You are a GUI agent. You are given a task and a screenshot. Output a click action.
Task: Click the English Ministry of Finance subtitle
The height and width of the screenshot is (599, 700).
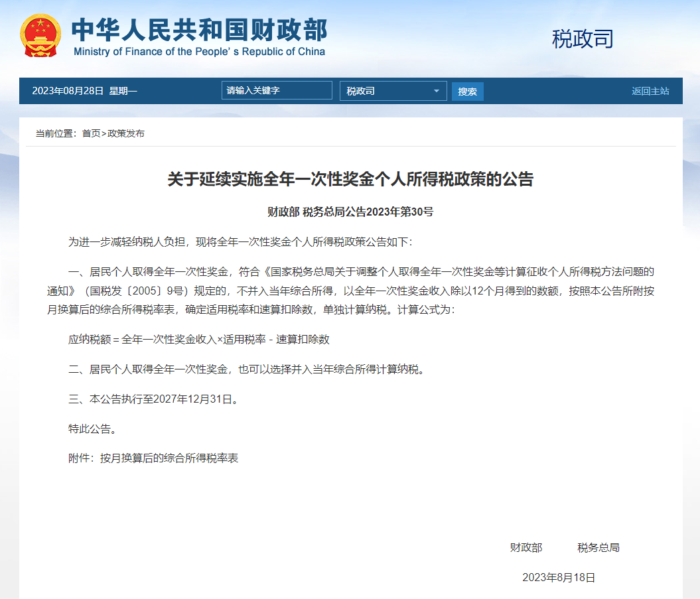(199, 52)
